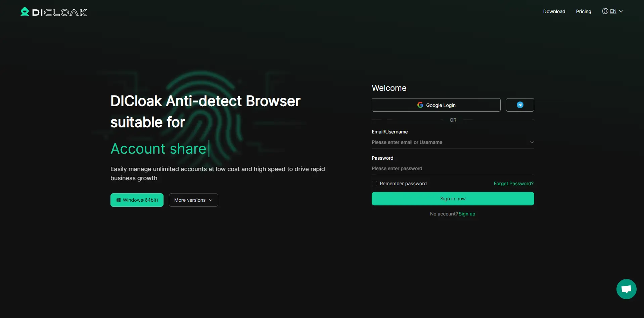Go to the Pricing page
Image resolution: width=644 pixels, height=318 pixels.
click(584, 11)
